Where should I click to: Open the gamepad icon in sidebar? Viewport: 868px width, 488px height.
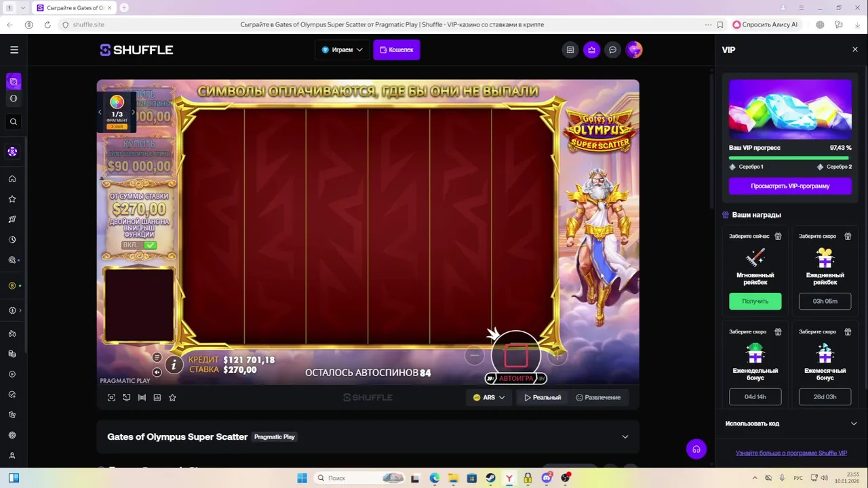coord(12,333)
